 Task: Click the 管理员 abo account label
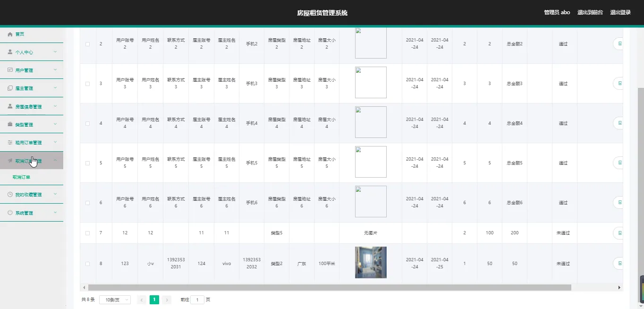coord(557,13)
